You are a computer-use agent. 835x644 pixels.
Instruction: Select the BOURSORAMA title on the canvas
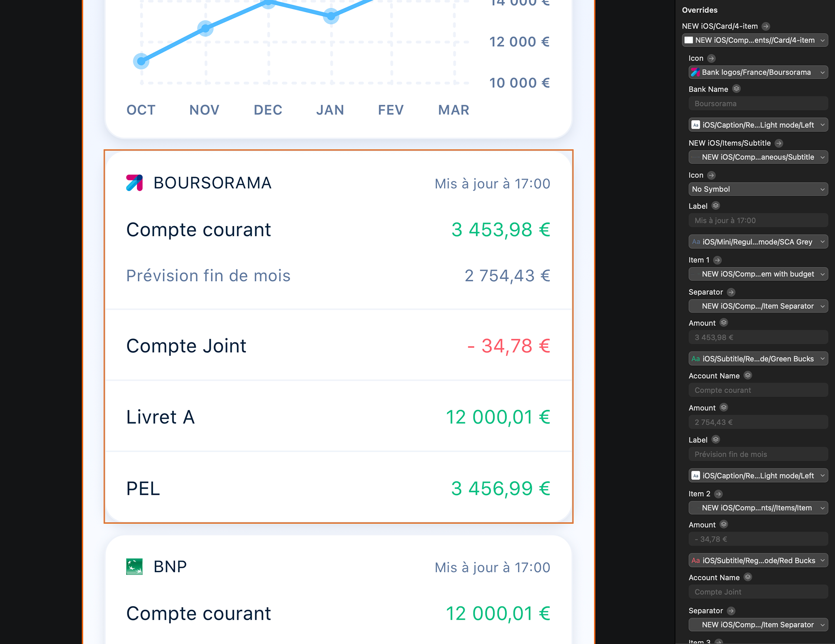click(x=213, y=183)
